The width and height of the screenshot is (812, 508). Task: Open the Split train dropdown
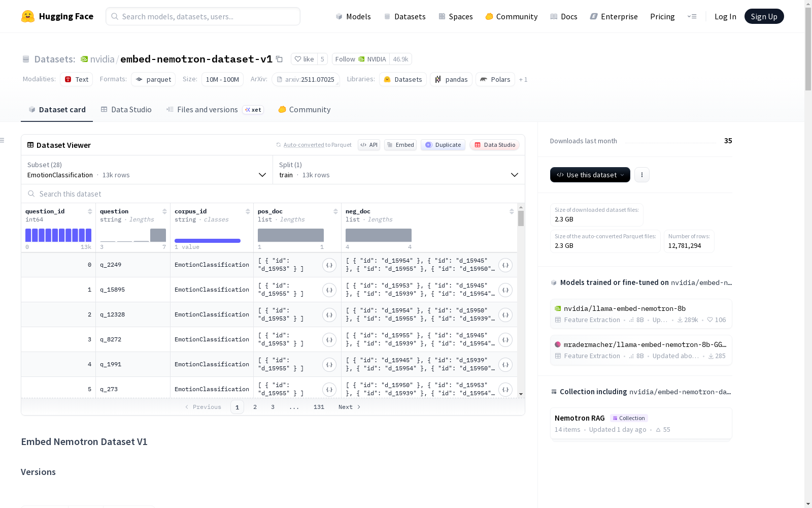coord(398,170)
